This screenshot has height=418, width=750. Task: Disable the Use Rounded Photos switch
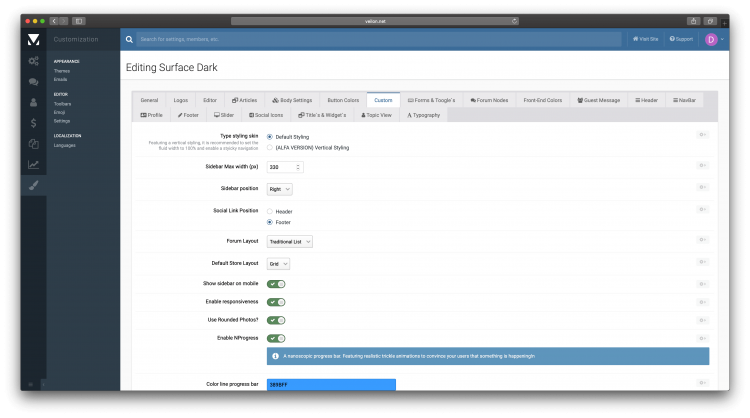click(x=276, y=320)
